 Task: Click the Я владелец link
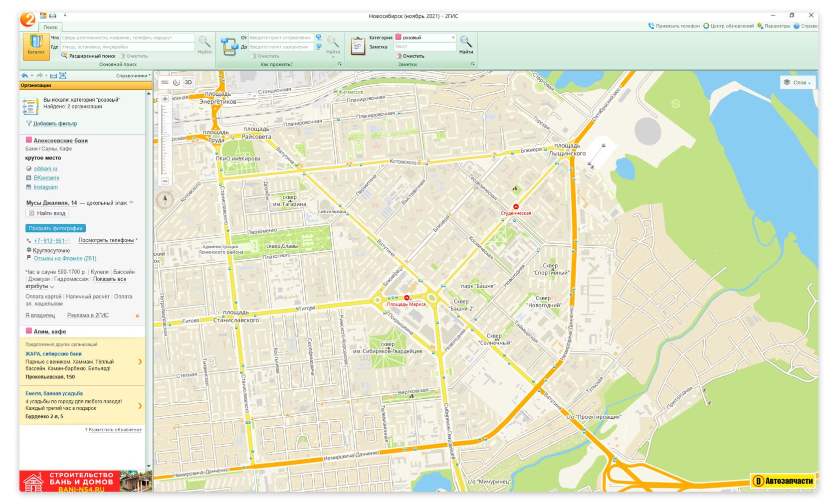pyautogui.click(x=40, y=316)
